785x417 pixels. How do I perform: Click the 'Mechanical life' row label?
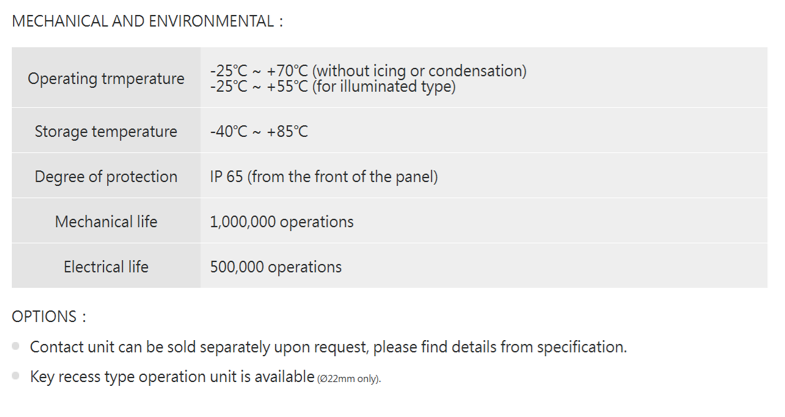click(x=106, y=222)
